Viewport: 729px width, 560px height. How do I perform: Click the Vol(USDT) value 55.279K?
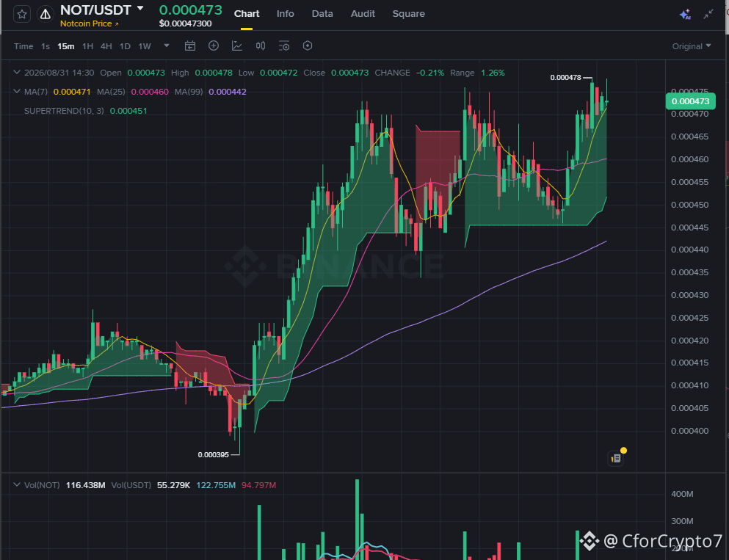click(173, 485)
